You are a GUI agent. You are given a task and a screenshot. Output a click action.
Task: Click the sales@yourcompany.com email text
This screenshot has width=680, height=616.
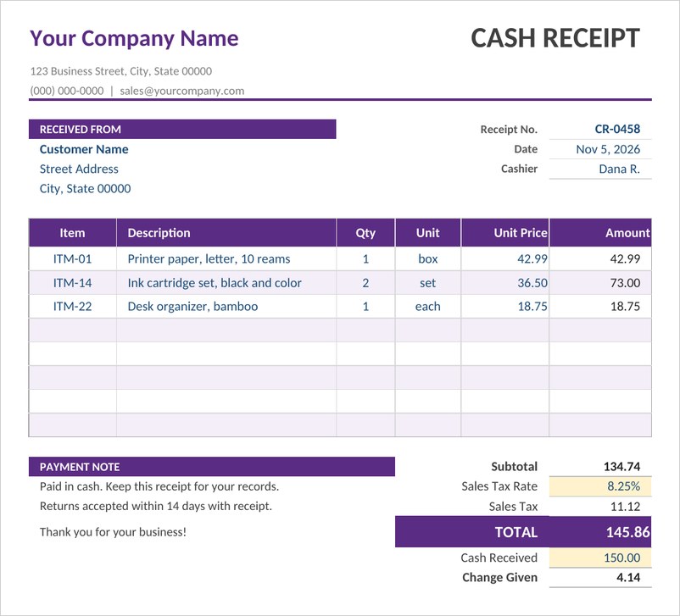[182, 91]
